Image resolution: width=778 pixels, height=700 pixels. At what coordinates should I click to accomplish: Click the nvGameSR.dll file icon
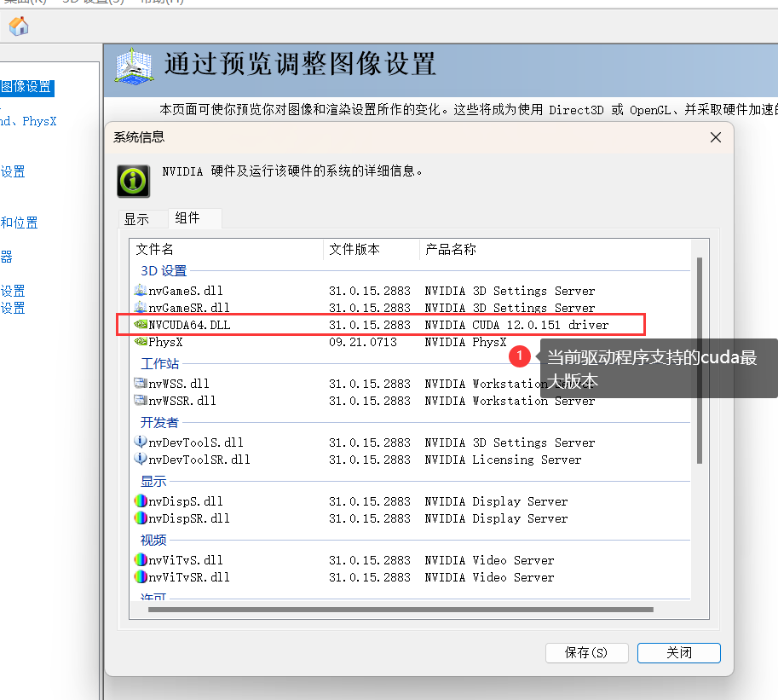click(141, 307)
